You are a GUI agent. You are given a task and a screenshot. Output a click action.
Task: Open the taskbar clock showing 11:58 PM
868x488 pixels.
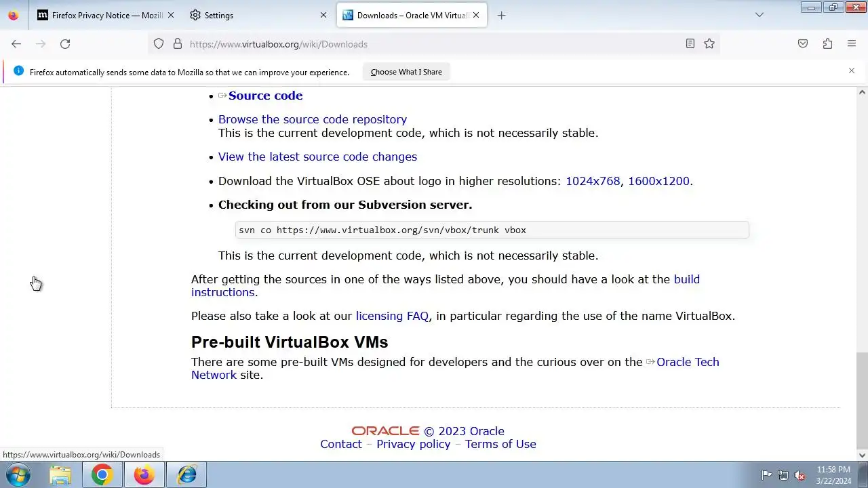(x=833, y=475)
